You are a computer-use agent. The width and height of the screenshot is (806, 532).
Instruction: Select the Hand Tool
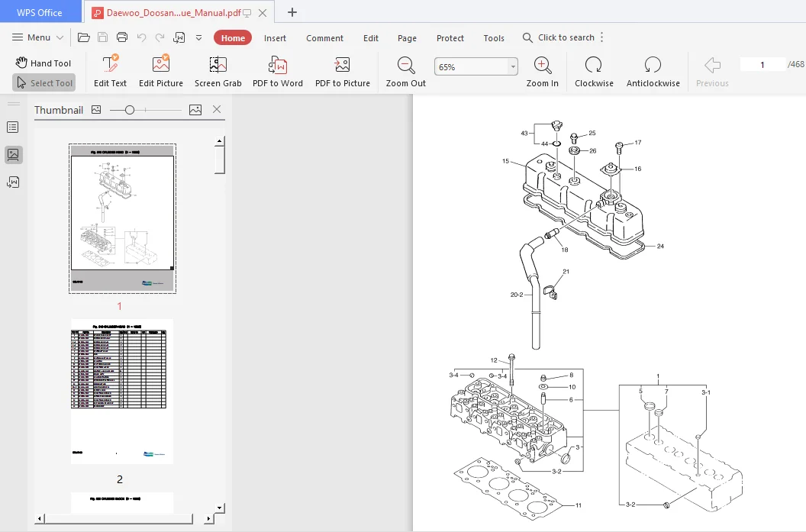44,63
